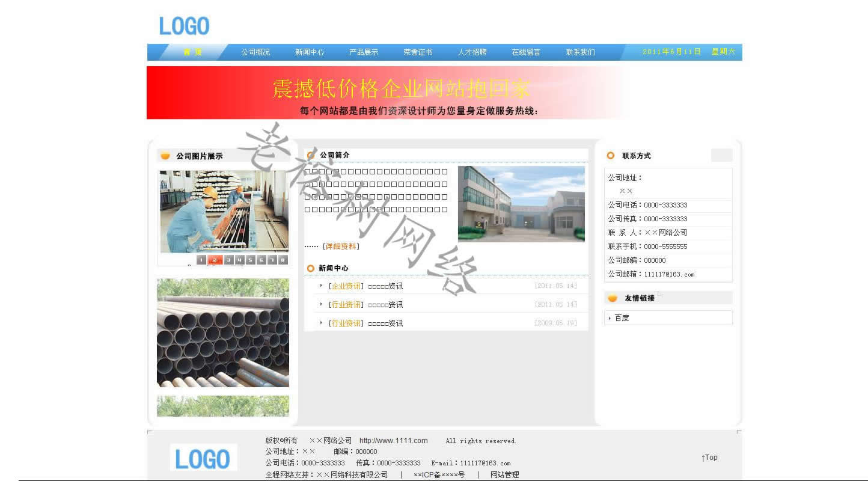Viewport: 868px width, 481px height.
Task: Jump to slide 6 of the slideshow
Action: click(261, 260)
